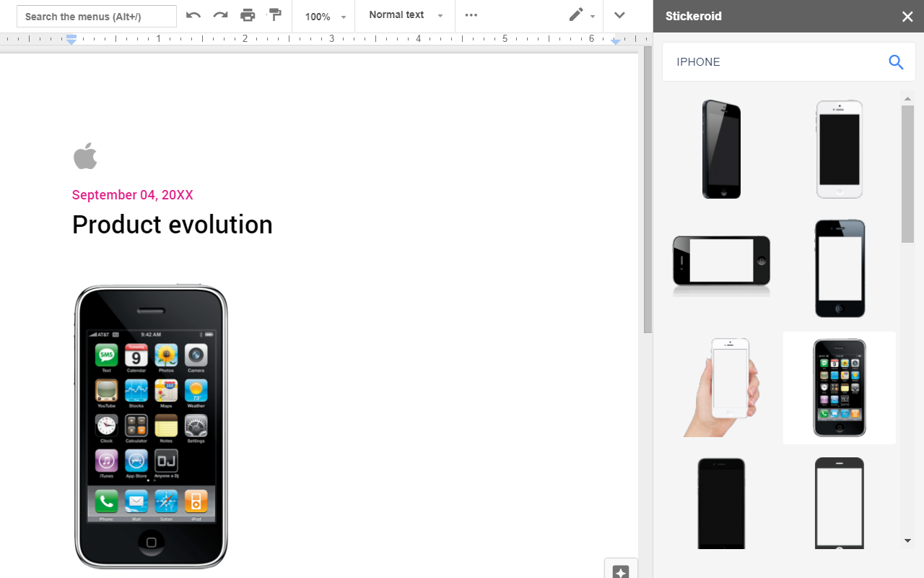The width and height of the screenshot is (924, 578).
Task: Select the highlighted iPhone 3G sticker thumbnail
Action: point(839,388)
